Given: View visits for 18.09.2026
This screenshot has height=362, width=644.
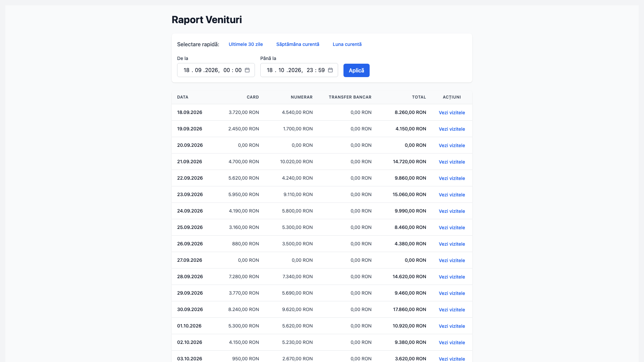Looking at the screenshot, I should point(452,113).
